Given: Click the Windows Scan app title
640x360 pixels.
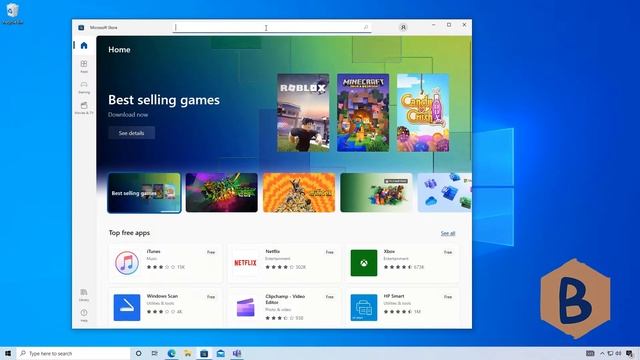Looking at the screenshot, I should (162, 296).
